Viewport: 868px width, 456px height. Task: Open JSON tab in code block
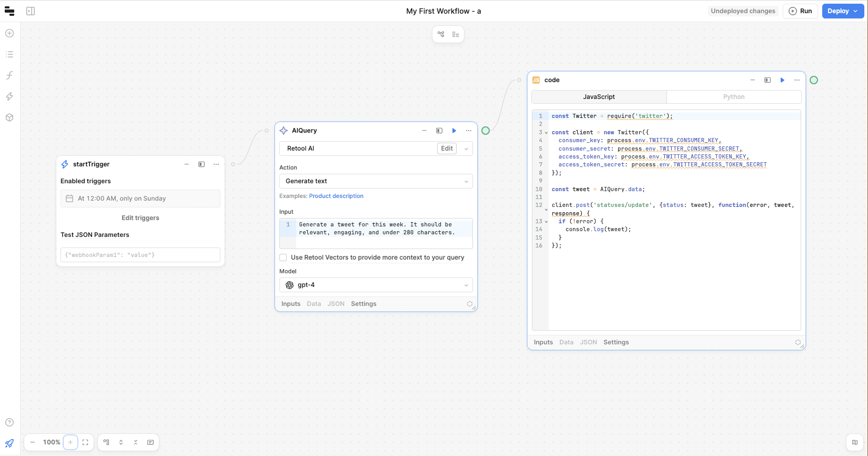click(588, 342)
